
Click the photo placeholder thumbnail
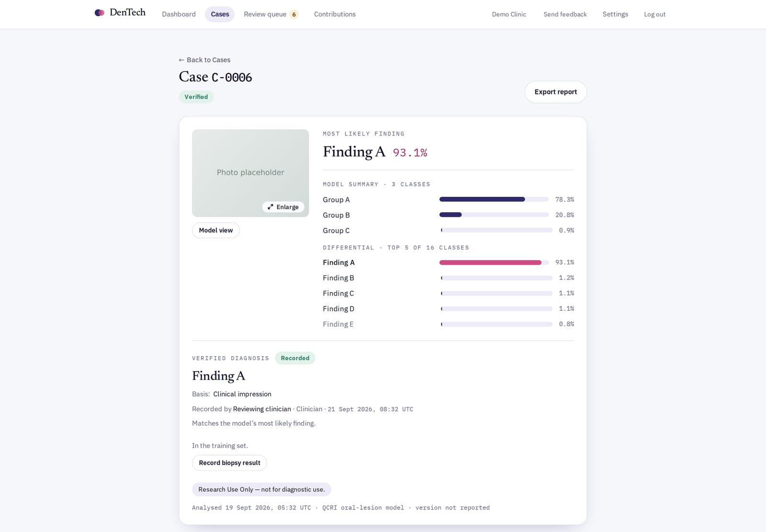(250, 173)
